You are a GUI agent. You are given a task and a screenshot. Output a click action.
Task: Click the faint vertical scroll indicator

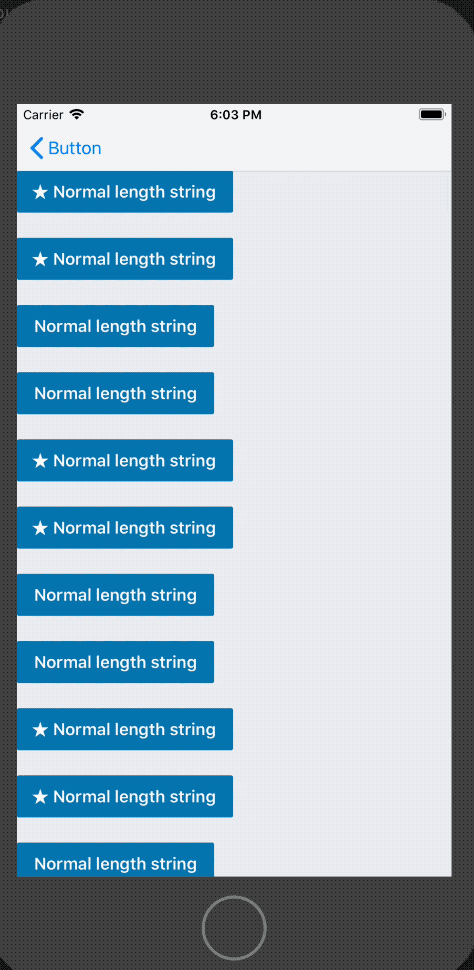tap(448, 193)
